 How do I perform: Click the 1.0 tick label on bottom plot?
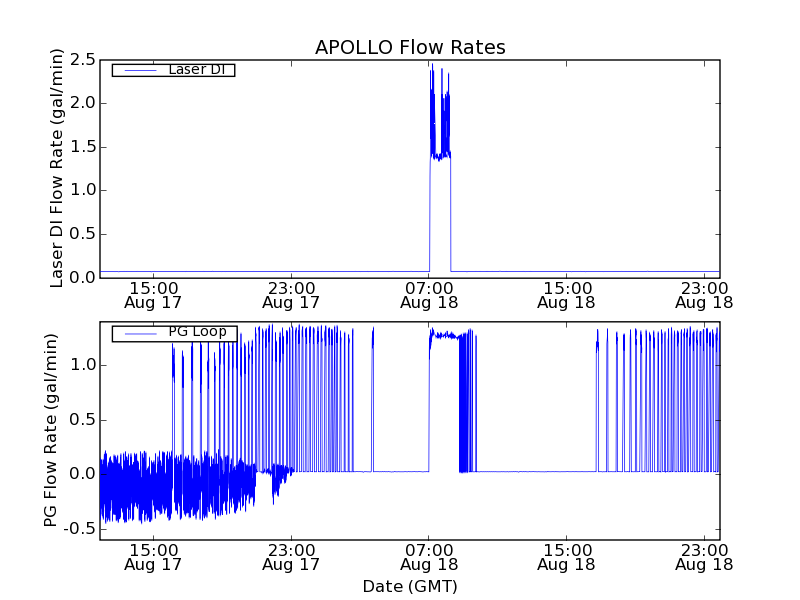coord(83,365)
